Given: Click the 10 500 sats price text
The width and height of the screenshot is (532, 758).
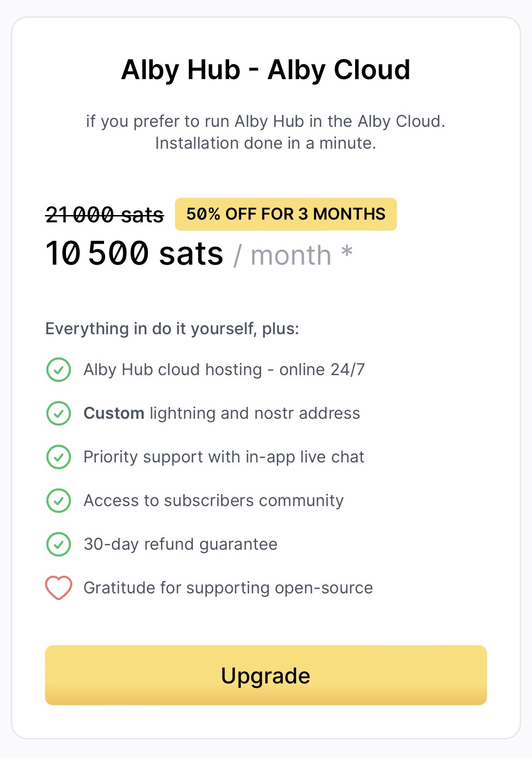Looking at the screenshot, I should coord(135,253).
